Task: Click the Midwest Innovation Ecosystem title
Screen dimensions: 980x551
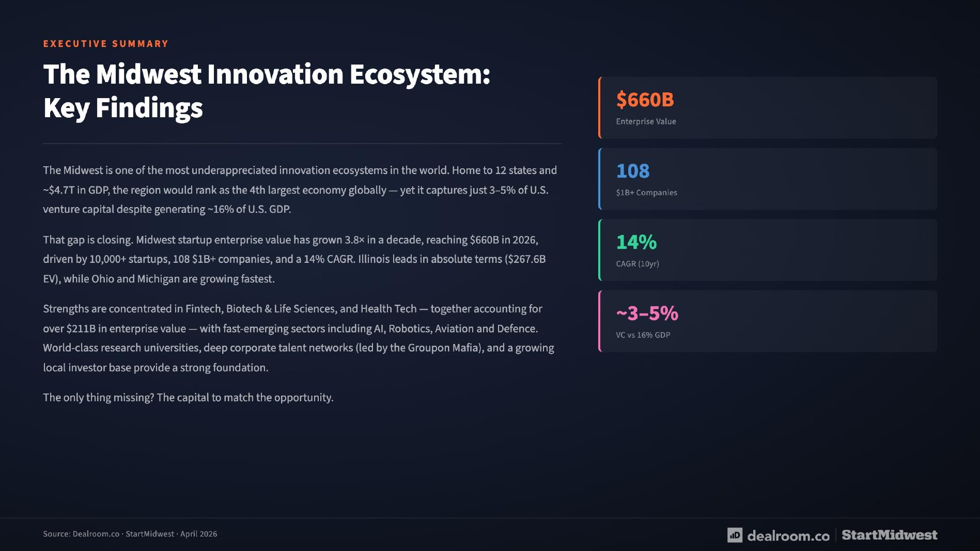Action: [267, 91]
